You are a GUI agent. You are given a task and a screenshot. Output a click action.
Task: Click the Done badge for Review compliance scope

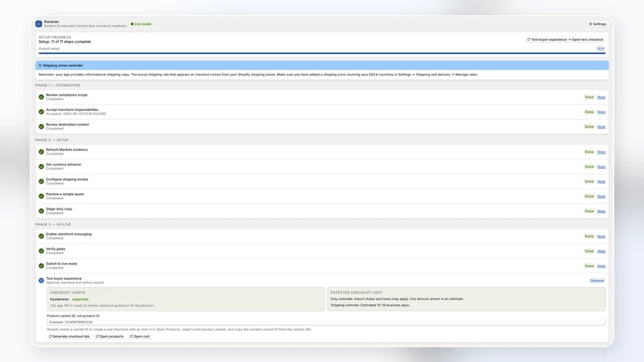(589, 97)
